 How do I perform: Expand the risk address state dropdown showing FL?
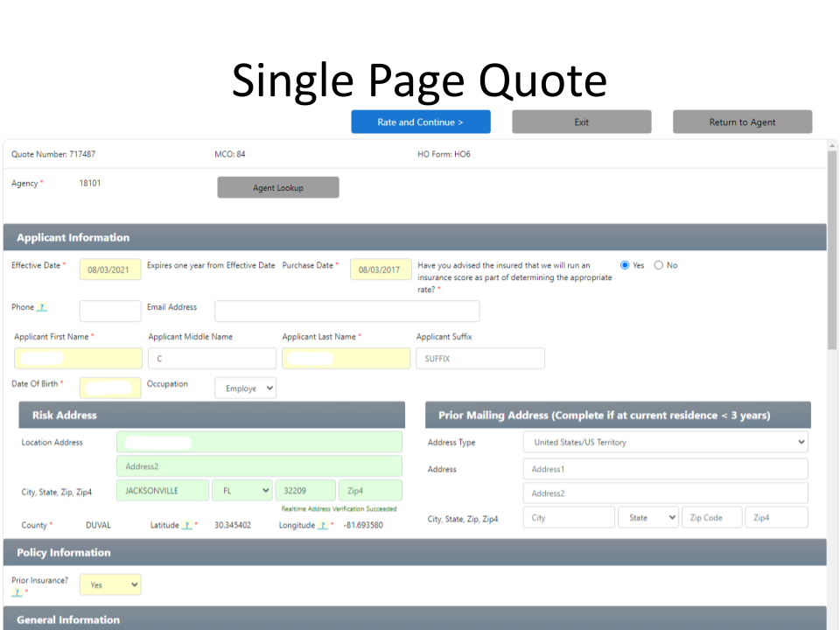click(241, 491)
